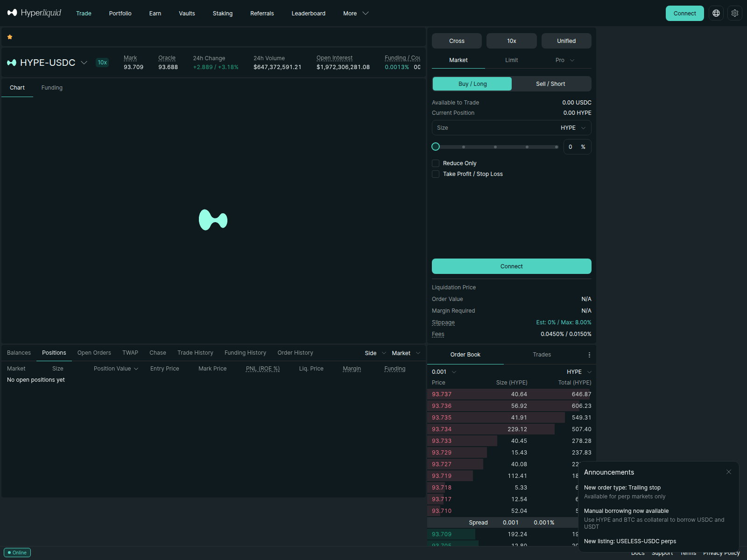Change order book tick size 0.001
This screenshot has height=560, width=747.
click(444, 372)
